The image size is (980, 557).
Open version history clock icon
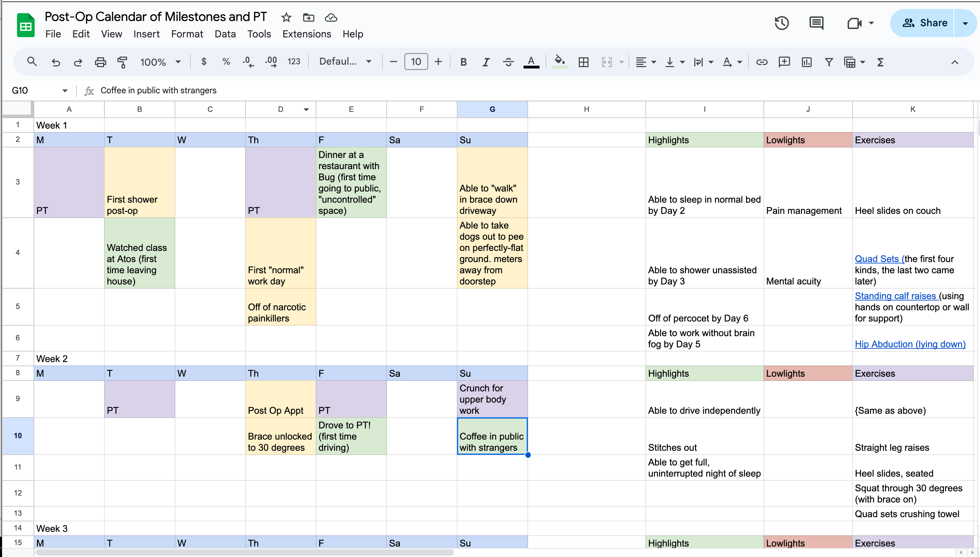click(x=782, y=23)
